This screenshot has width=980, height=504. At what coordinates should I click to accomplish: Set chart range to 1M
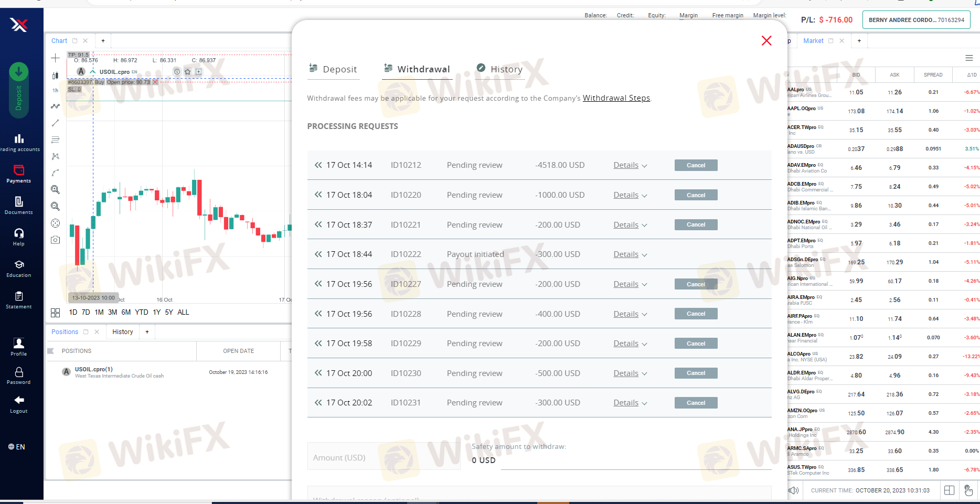pos(99,312)
